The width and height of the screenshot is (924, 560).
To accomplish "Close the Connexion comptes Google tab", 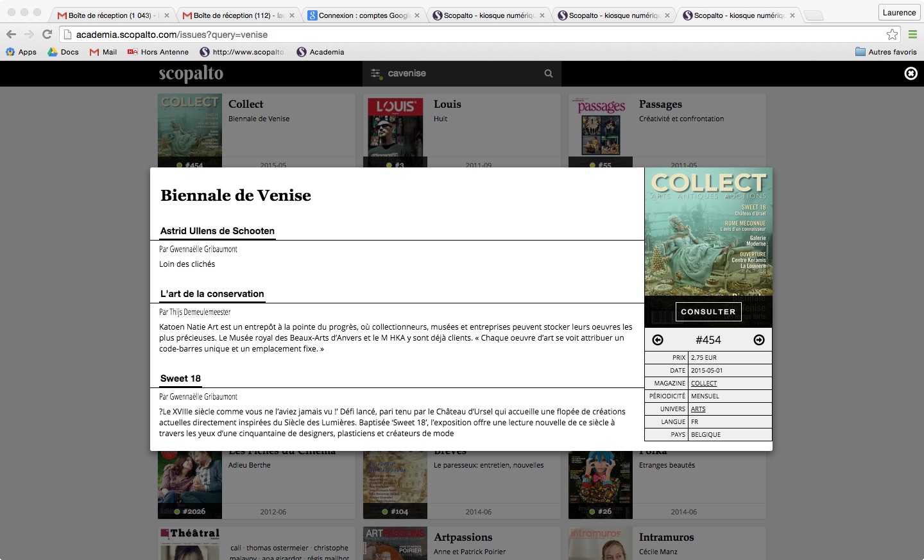I will coord(417,15).
